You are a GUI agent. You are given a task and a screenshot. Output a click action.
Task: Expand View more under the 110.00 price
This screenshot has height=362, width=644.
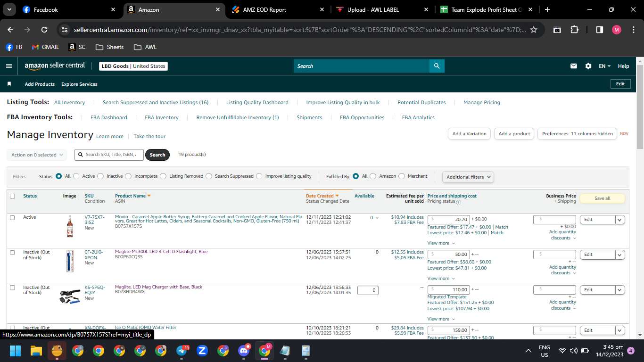tap(441, 319)
